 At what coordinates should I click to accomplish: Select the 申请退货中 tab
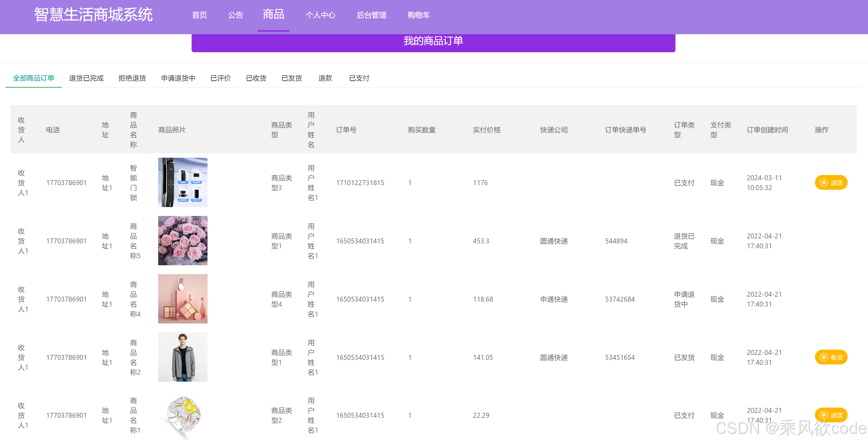178,78
